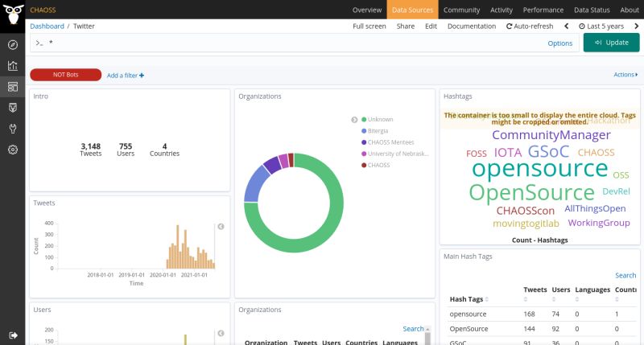Click DevRel in the hashtag cloud
Screen dimensions: 644x345
point(616,191)
